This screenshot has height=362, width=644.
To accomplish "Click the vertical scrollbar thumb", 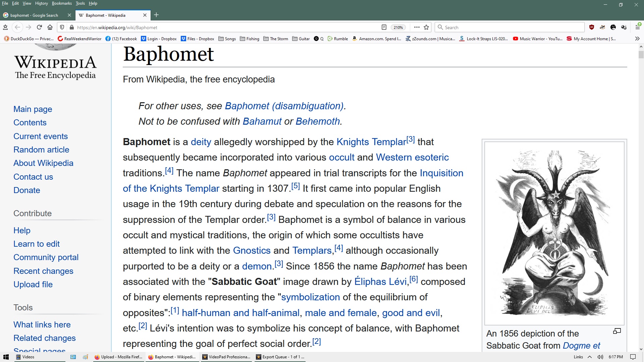I will point(641,55).
